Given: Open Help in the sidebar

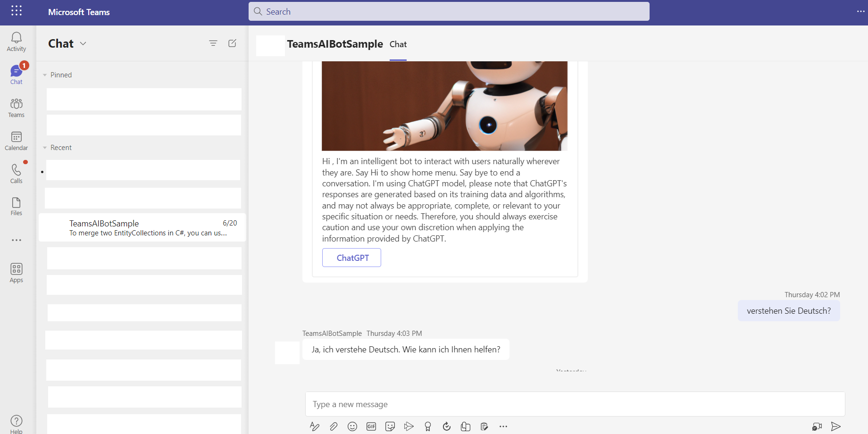Looking at the screenshot, I should pyautogui.click(x=17, y=424).
